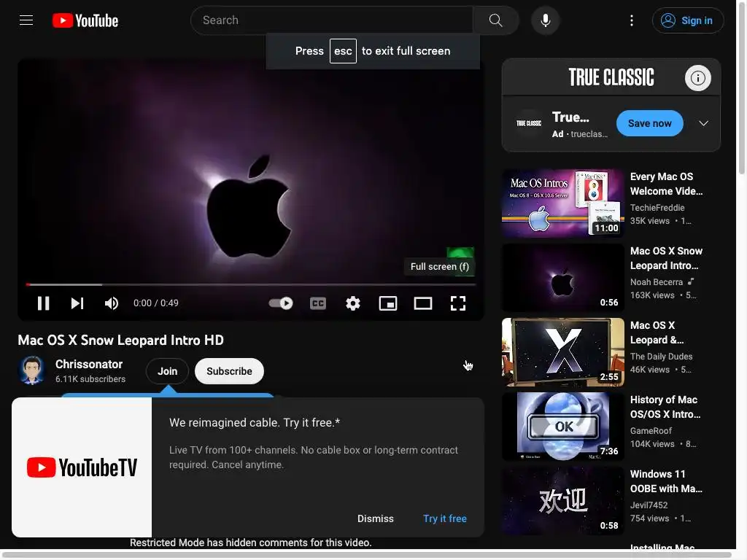Click the TRUE CLASSIC ad banner
747x560 pixels.
tap(611, 77)
